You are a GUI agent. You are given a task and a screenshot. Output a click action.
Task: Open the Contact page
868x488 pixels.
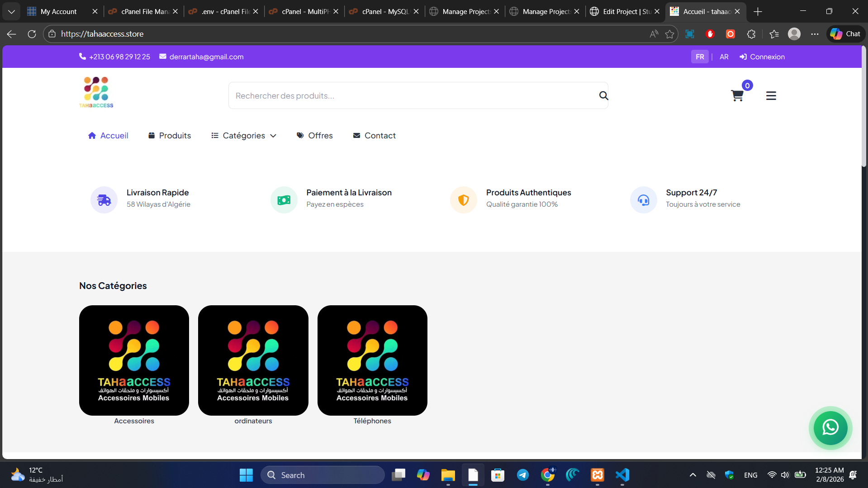click(x=380, y=135)
